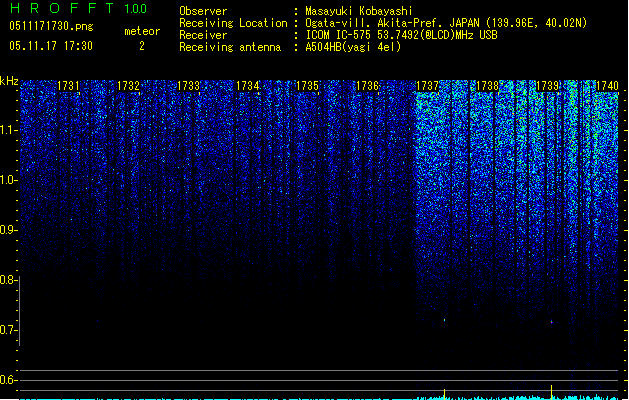
Task: Click the meteor label
Action: click(142, 31)
